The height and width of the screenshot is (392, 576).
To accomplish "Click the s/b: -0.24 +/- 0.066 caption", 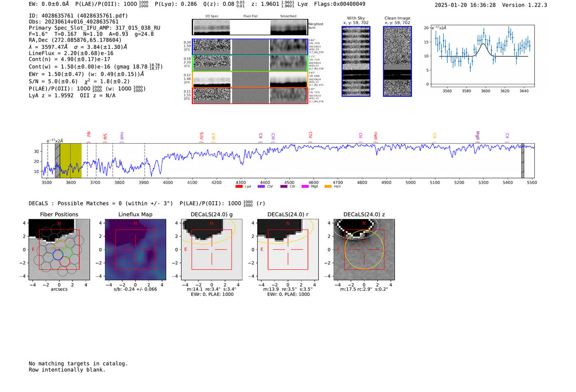I will (x=135, y=289).
